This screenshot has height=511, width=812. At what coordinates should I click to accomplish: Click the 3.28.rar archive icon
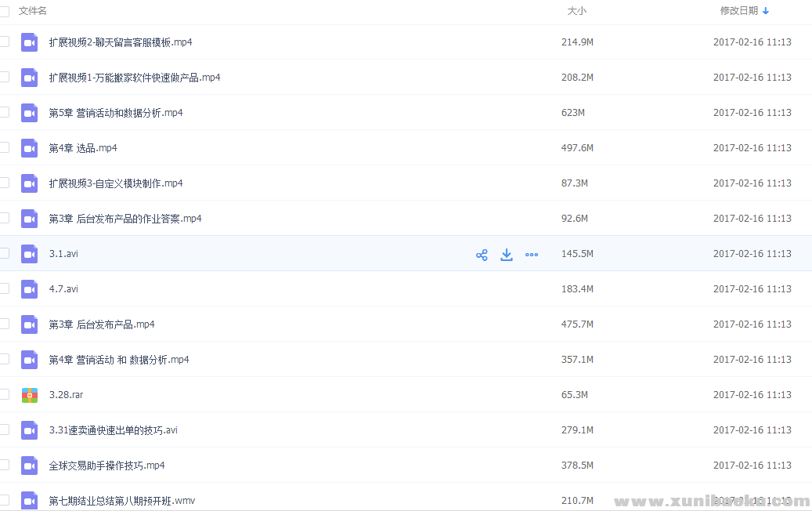point(30,395)
